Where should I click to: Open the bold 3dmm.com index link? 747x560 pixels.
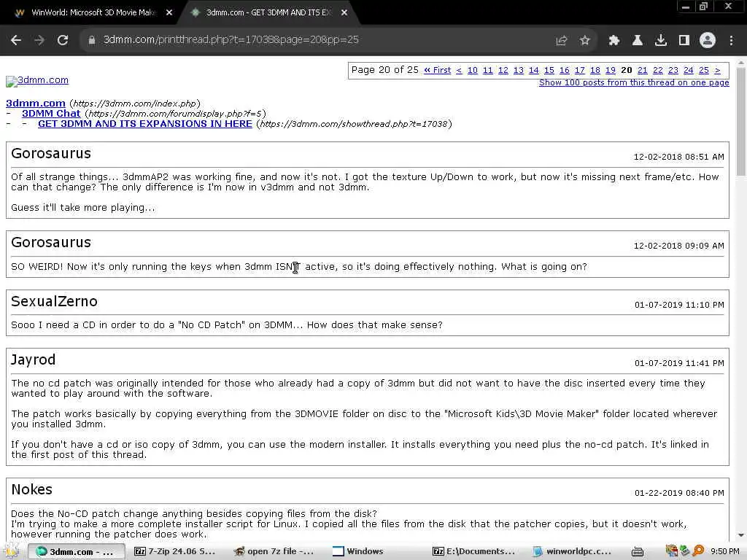tap(35, 104)
